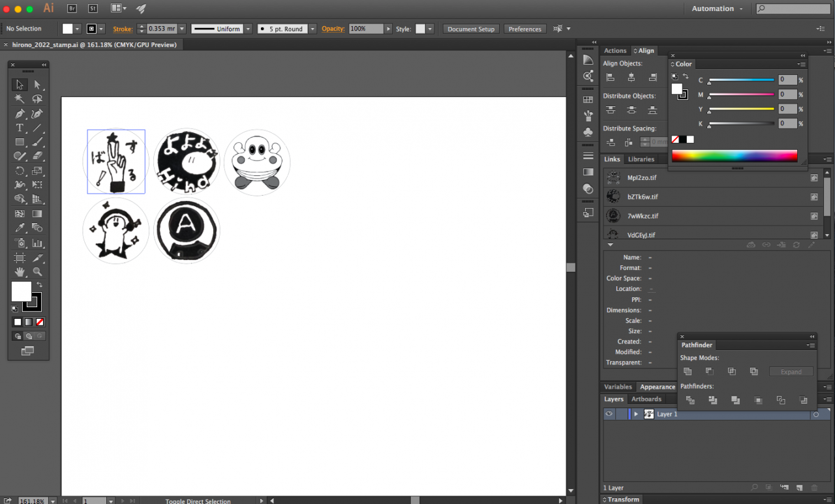Expand Layer 1 disclosure triangle
The height and width of the screenshot is (504, 835).
[636, 414]
